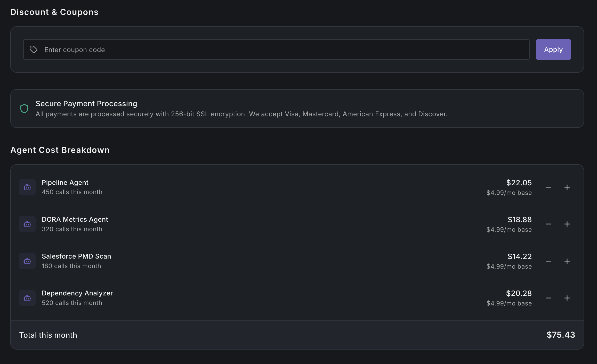Increase DORA Metrics Agent with plus
The height and width of the screenshot is (364, 597).
[567, 224]
